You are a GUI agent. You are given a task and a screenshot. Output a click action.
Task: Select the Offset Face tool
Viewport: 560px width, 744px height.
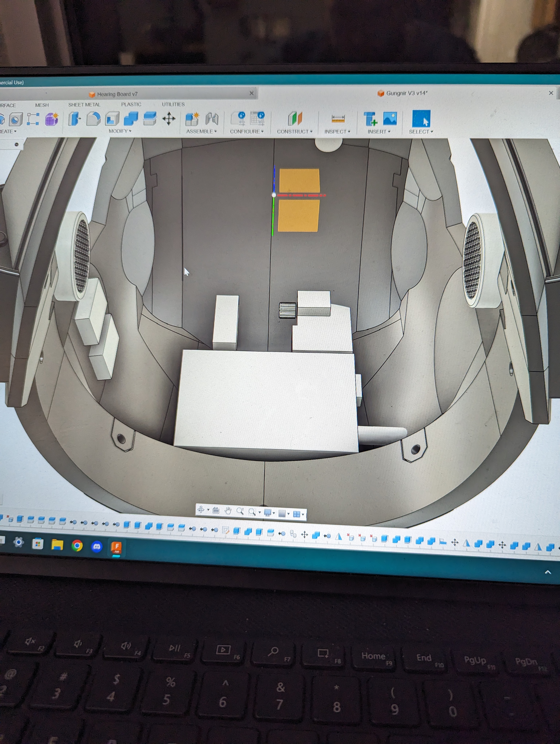click(x=150, y=118)
